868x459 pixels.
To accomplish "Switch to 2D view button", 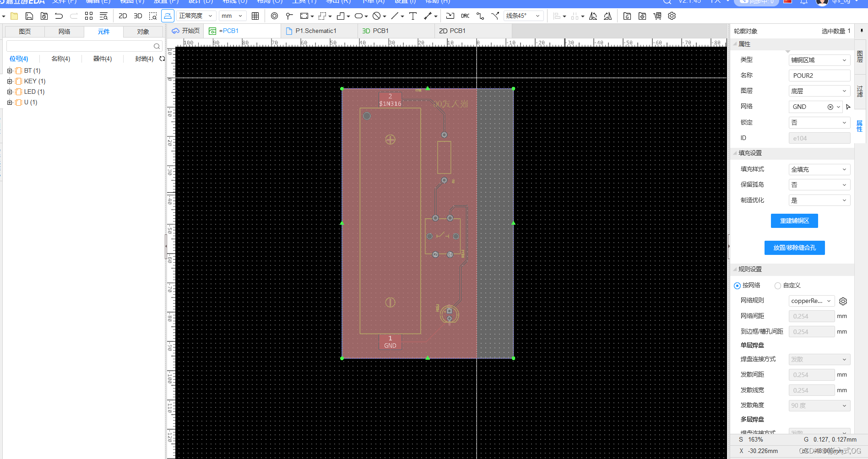I will (x=123, y=16).
